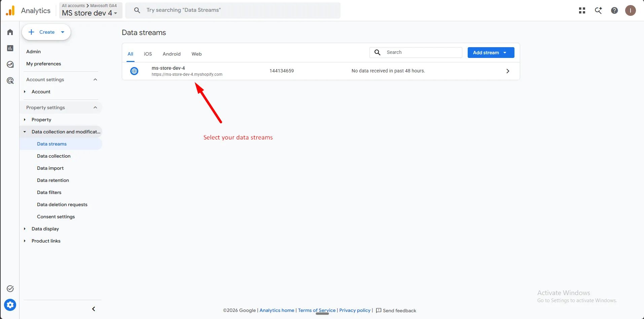Open My preferences
The height and width of the screenshot is (319, 644).
[x=44, y=64]
